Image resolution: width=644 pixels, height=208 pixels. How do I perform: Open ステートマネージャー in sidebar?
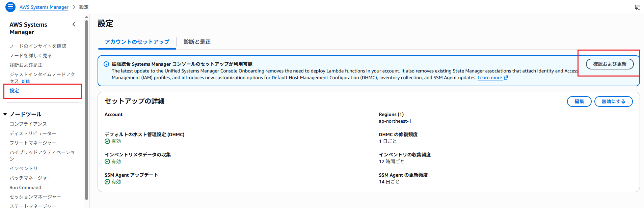click(x=33, y=205)
